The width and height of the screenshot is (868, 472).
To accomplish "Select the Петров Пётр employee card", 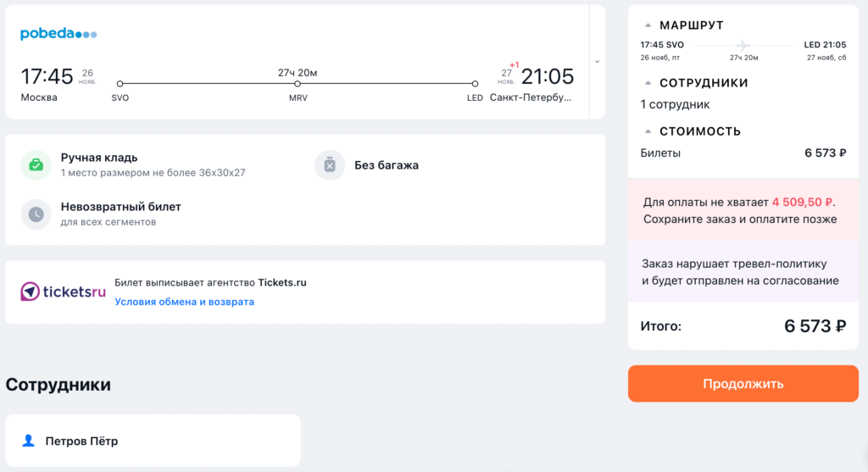I will point(153,441).
